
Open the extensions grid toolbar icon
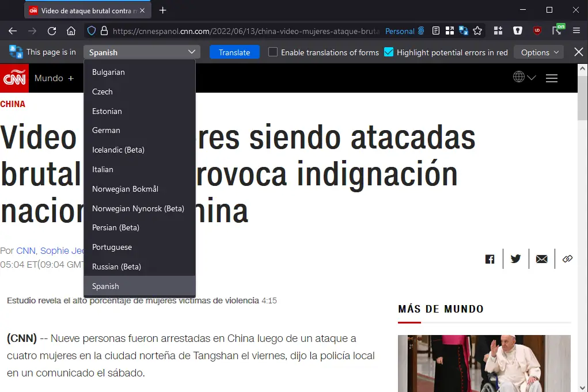click(498, 31)
